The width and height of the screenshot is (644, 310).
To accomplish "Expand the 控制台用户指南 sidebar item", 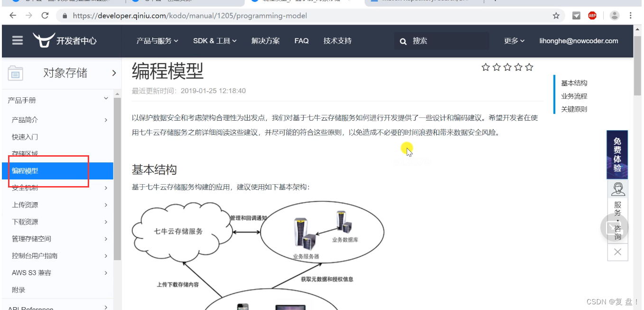I will [x=106, y=256].
